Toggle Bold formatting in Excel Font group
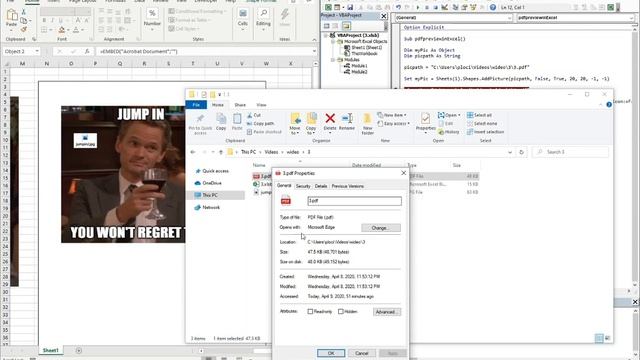Viewport: 640px width, 360px height. coord(44,20)
